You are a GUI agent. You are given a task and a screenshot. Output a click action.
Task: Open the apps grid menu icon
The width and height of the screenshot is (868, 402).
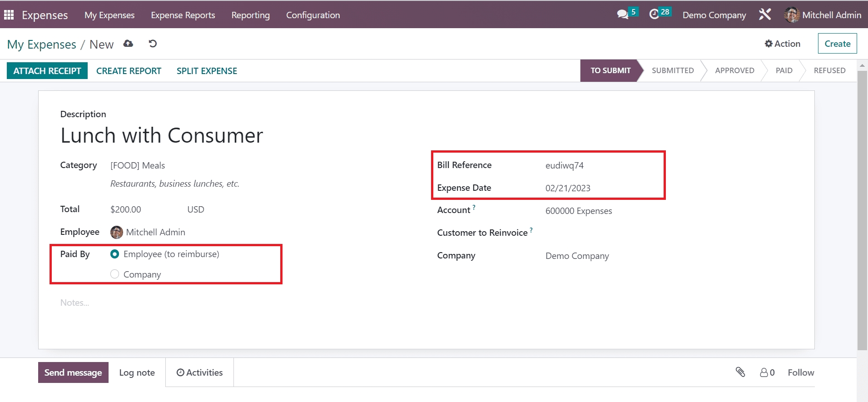coord(9,15)
